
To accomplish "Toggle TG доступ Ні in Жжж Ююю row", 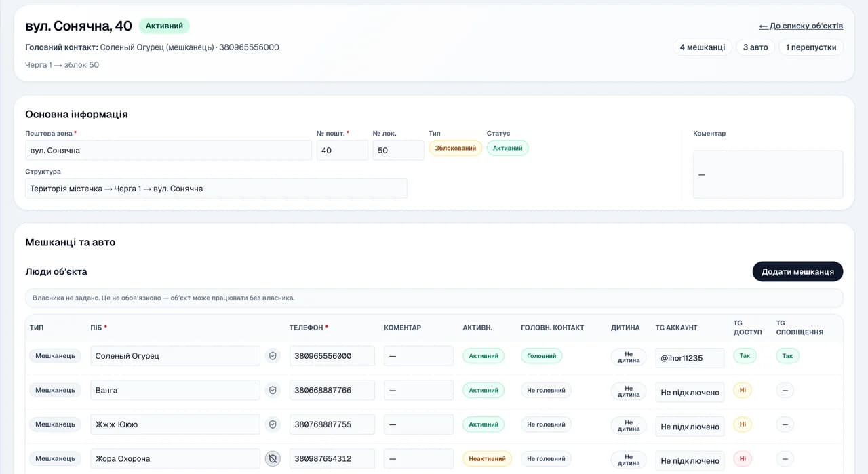I will click(x=743, y=424).
